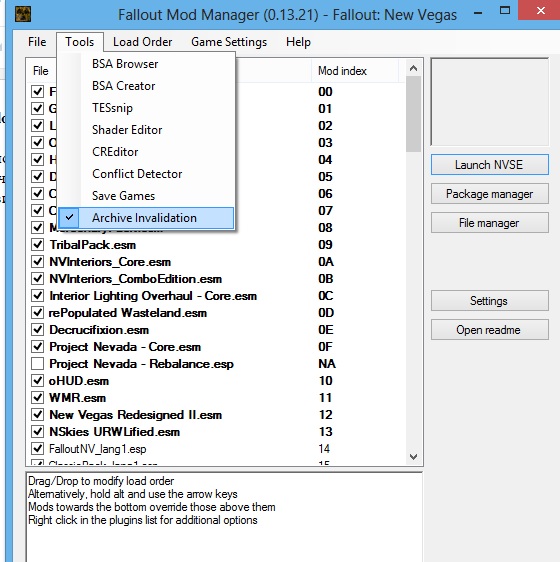Open the File menu
Image resolution: width=560 pixels, height=562 pixels.
click(x=37, y=42)
